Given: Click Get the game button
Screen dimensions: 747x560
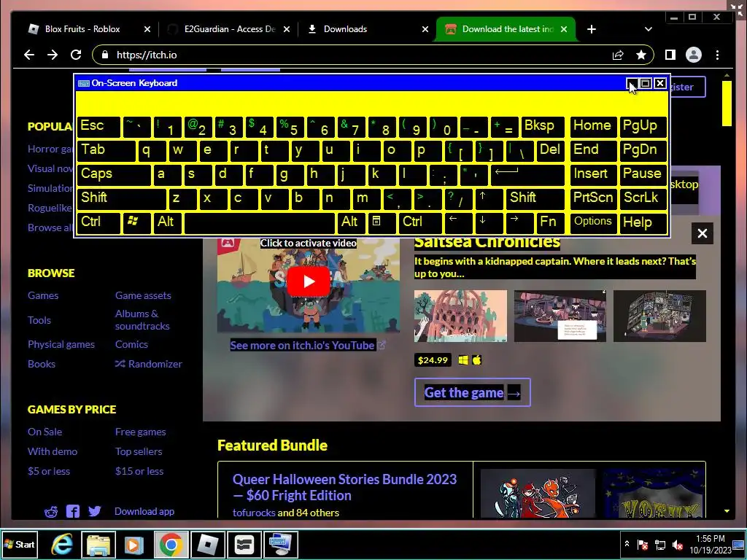Looking at the screenshot, I should (472, 392).
